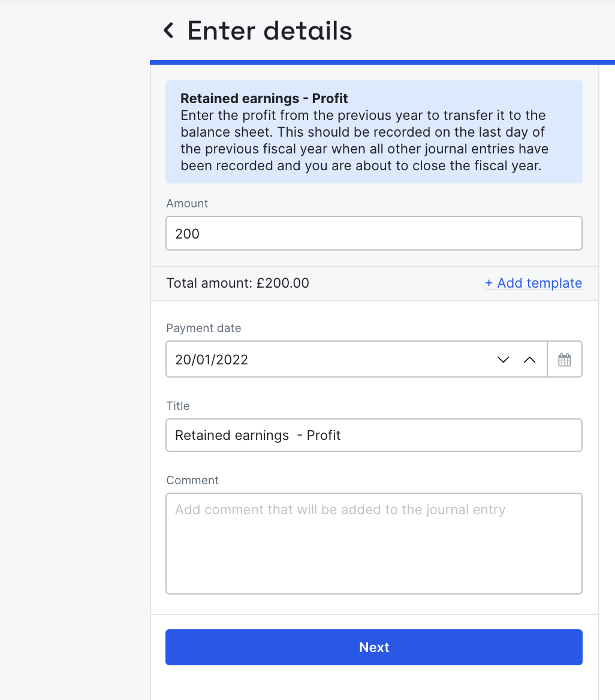Select the Title input field

[373, 435]
